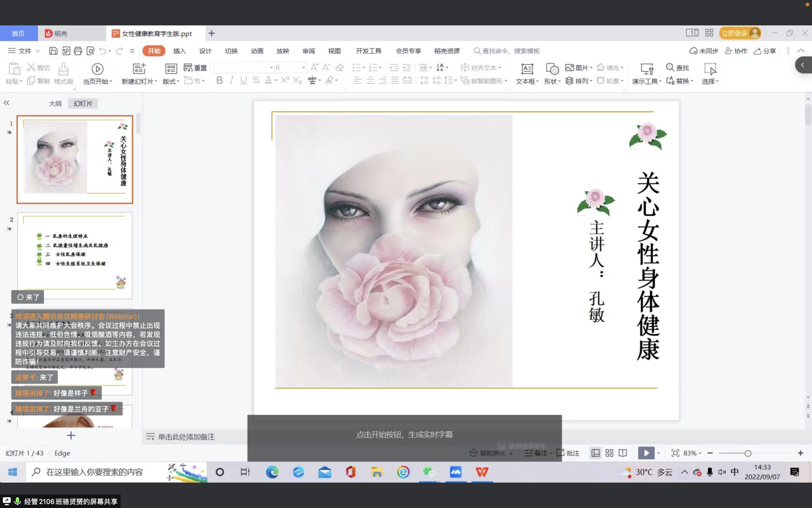Viewport: 812px width, 508px height.
Task: Toggle microphone icon in system tray
Action: (x=710, y=472)
